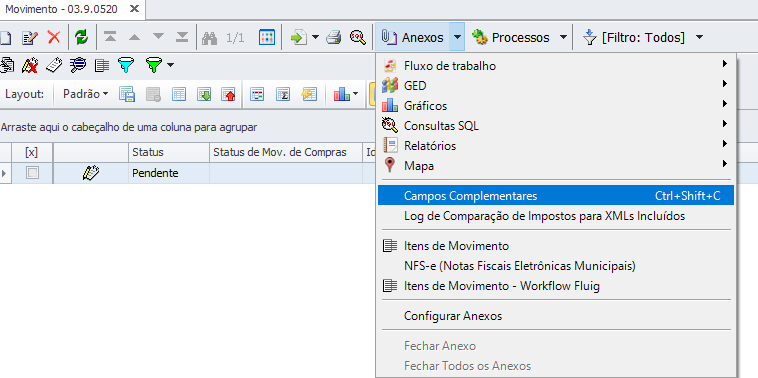Go to the next record arrow
Viewport: 758px width, 378px height.
point(159,37)
